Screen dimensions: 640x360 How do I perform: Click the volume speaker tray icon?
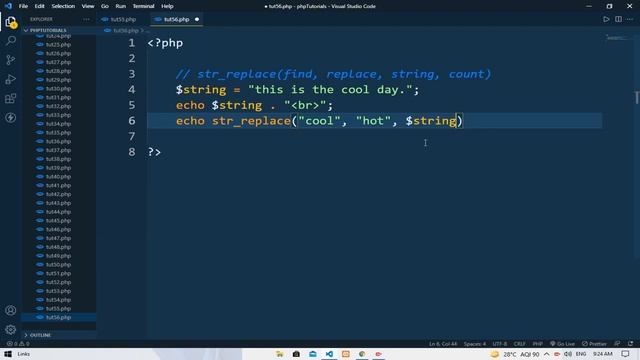(568, 354)
